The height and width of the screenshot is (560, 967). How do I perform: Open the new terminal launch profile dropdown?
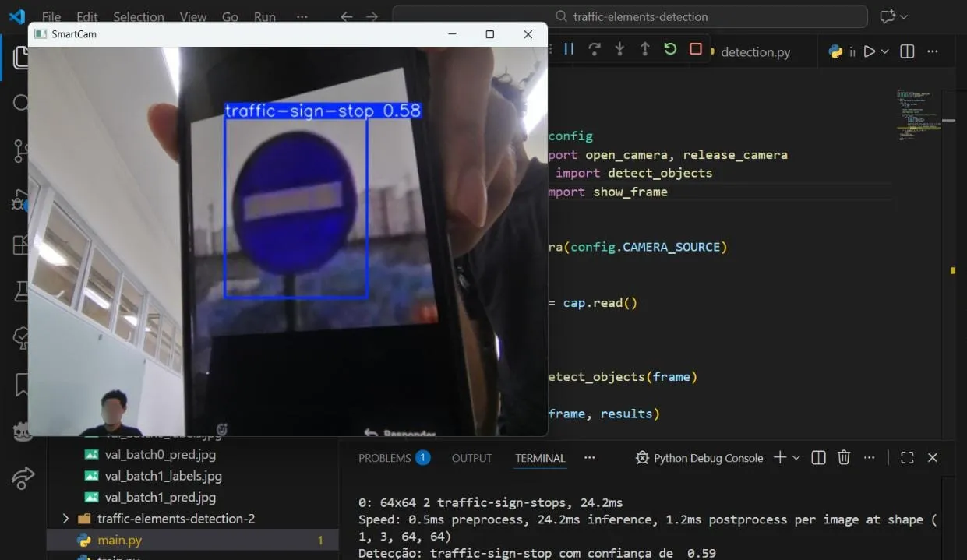[796, 458]
